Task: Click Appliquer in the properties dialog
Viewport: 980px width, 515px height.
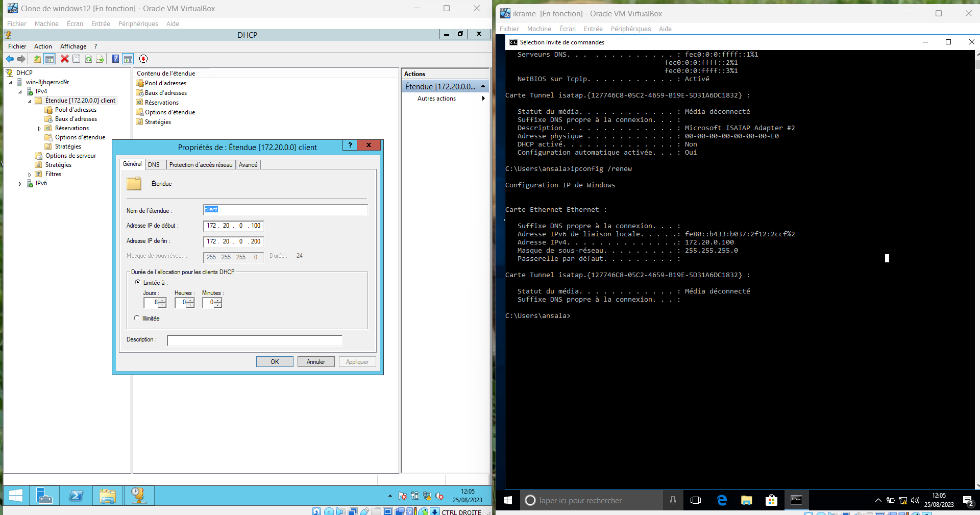Action: (357, 361)
